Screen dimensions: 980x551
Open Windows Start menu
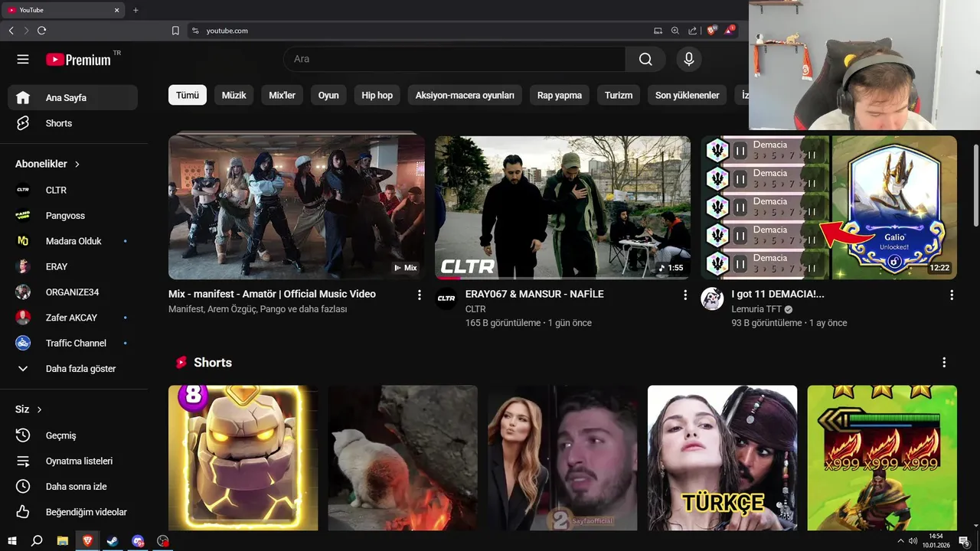tap(12, 541)
